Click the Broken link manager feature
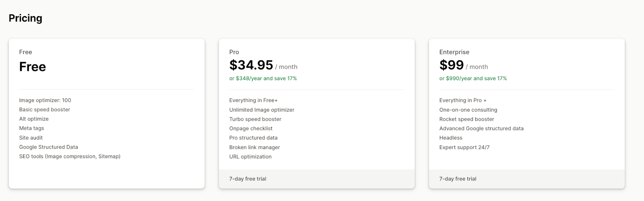Viewport: 644px width, 201px height. coord(254,147)
